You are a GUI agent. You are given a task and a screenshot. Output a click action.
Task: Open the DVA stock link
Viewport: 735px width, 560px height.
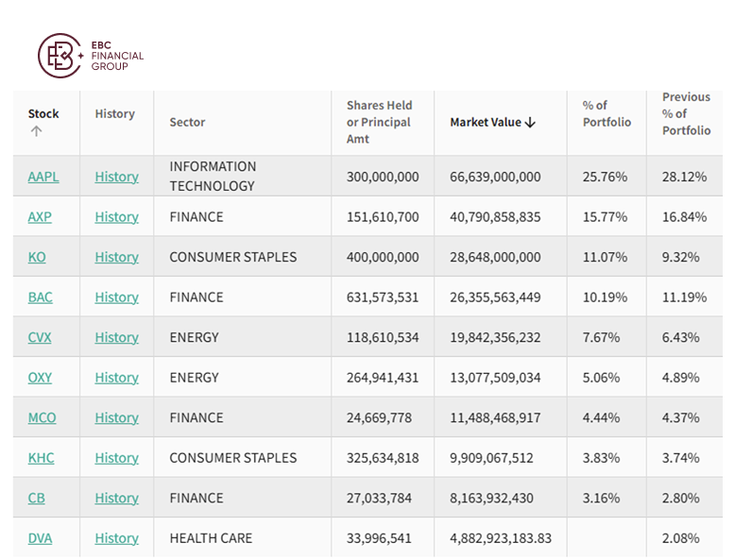(x=41, y=538)
